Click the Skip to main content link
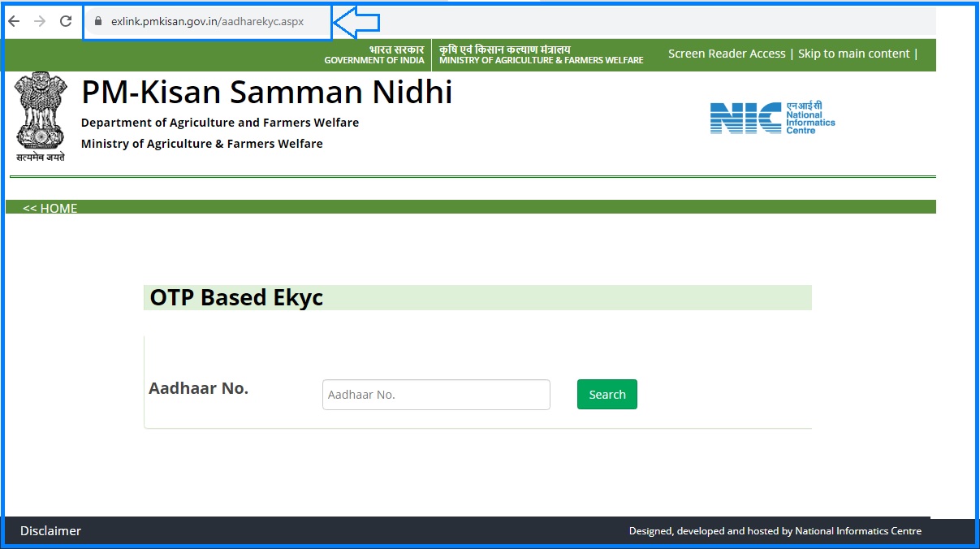 tap(853, 54)
